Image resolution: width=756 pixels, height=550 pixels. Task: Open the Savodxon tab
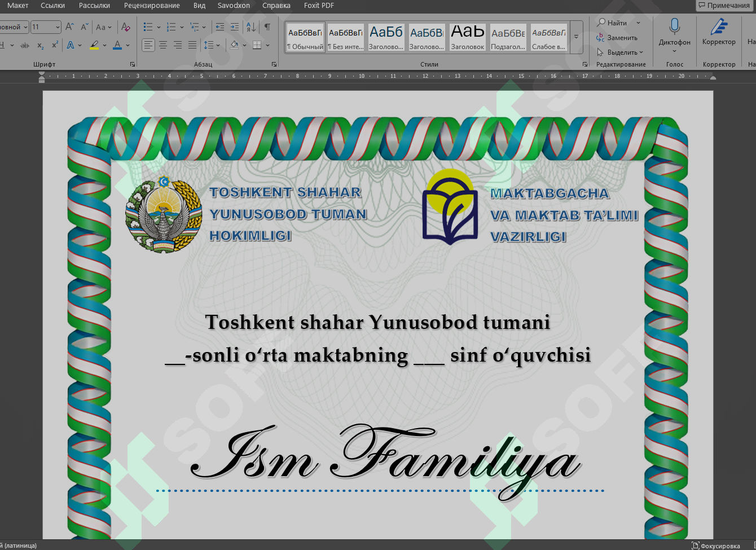[234, 5]
